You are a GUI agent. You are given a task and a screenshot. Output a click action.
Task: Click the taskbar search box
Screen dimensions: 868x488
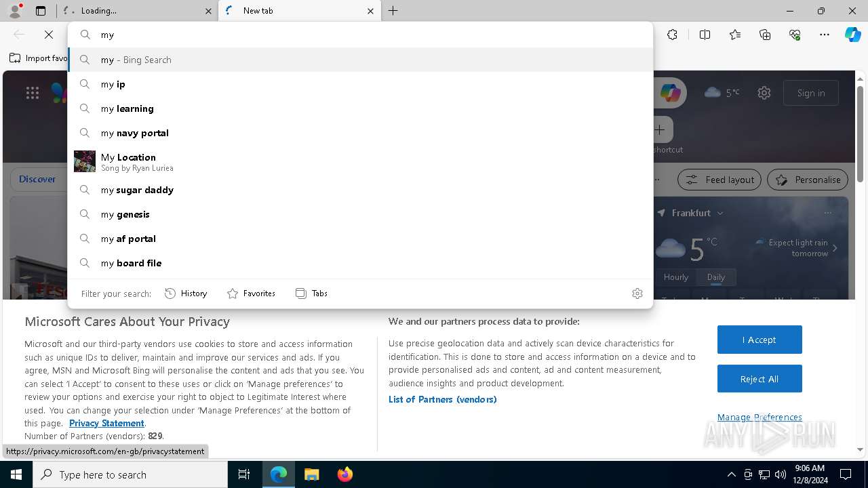(130, 474)
